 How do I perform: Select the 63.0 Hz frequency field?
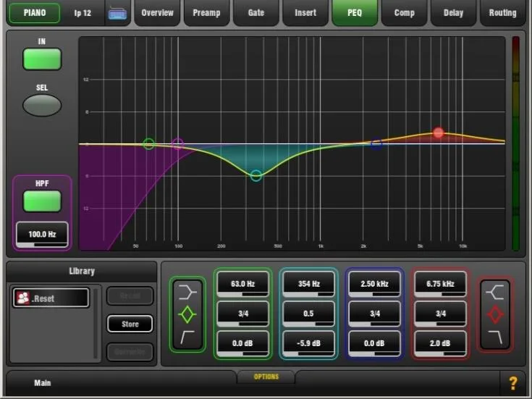[x=242, y=284]
